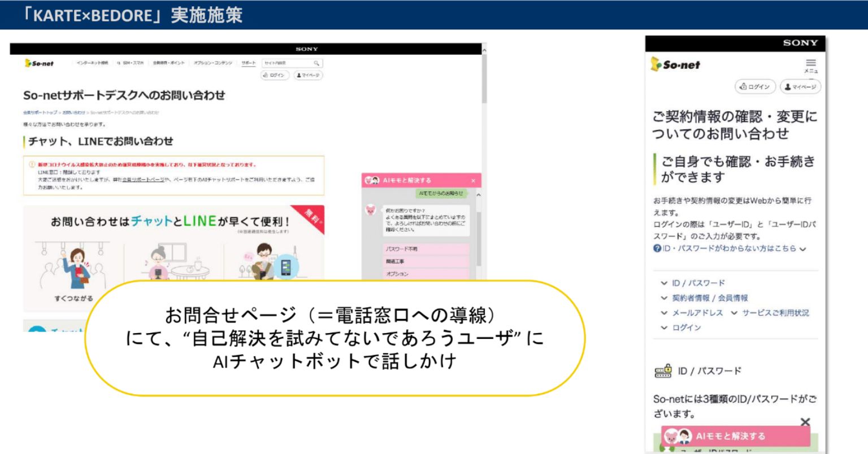
Task: Expand ID・パスワードがわからない方はこちら
Action: (730, 248)
